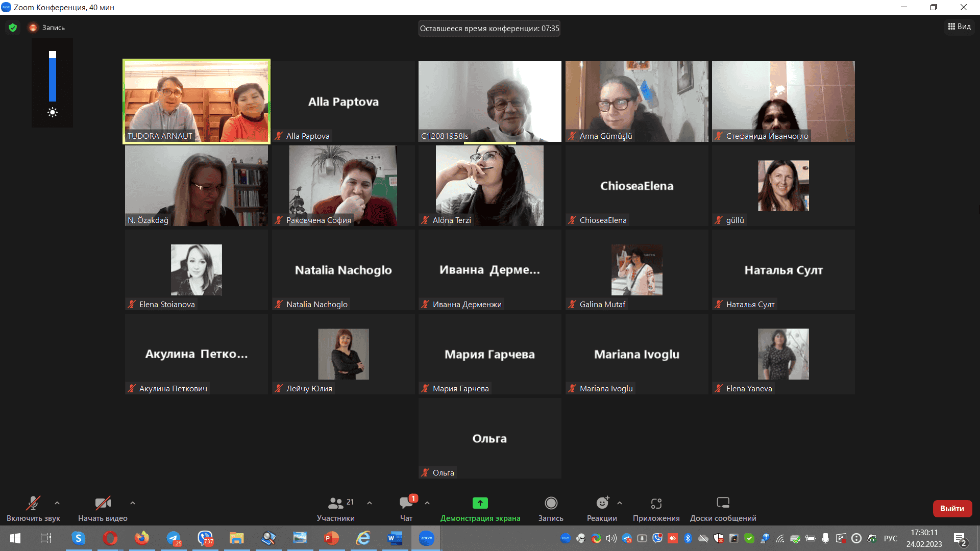The image size is (980, 551).
Task: Open the Participants panel icon
Action: 335,503
